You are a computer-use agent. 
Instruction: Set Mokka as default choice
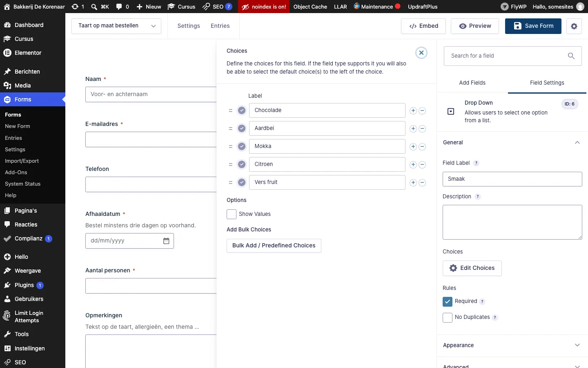242,146
